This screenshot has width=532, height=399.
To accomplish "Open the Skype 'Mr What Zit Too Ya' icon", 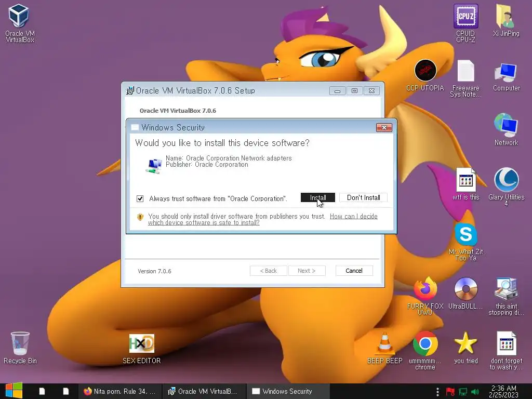I will click(x=465, y=242).
